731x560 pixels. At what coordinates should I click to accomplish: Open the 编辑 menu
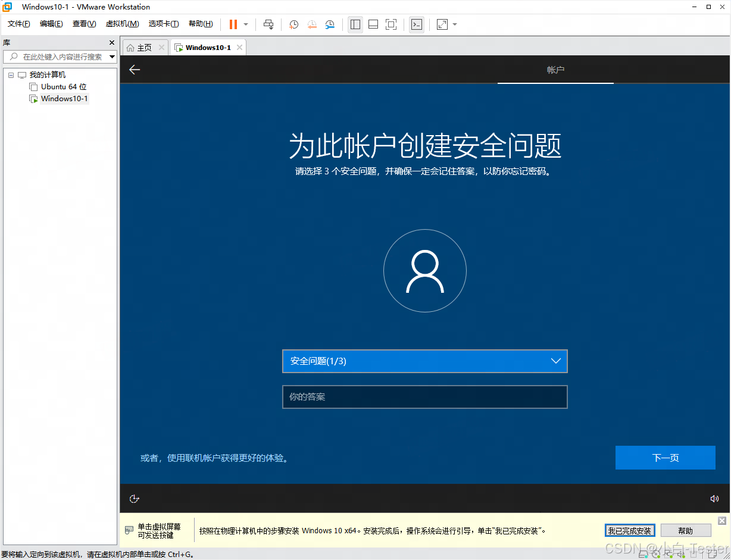click(51, 24)
